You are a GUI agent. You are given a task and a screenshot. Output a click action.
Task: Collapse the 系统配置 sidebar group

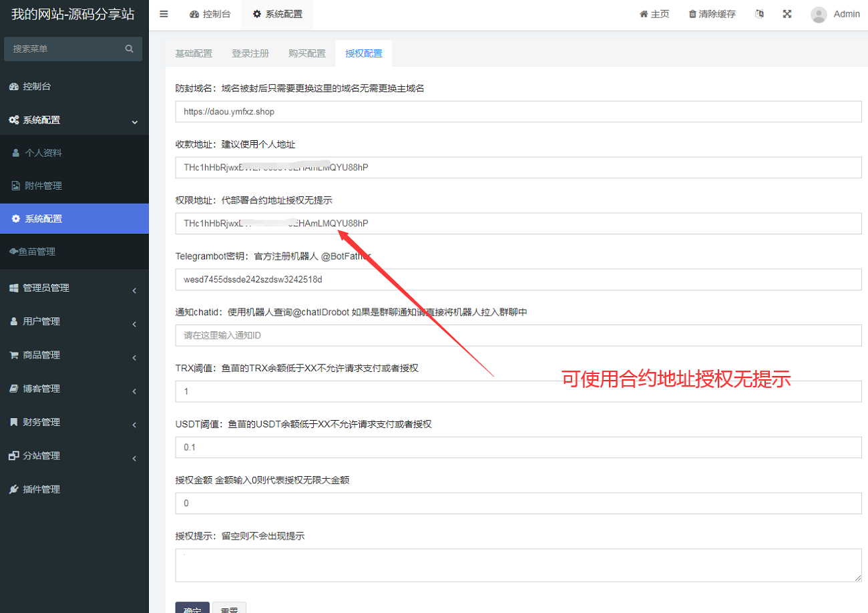coord(73,120)
